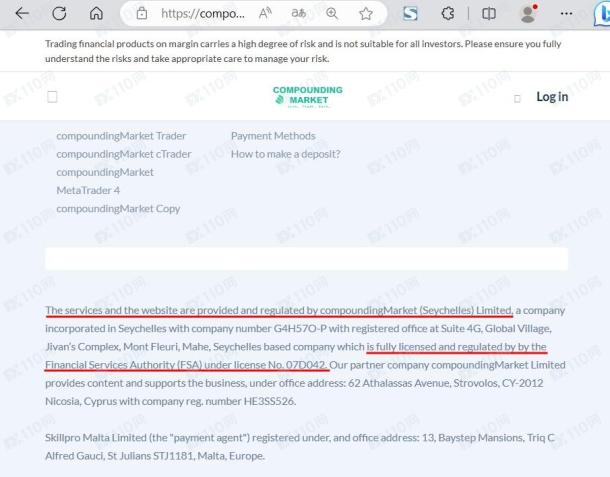The width and height of the screenshot is (610, 477).
Task: Click the text 'company number G4H57O-P'
Action: click(x=259, y=329)
